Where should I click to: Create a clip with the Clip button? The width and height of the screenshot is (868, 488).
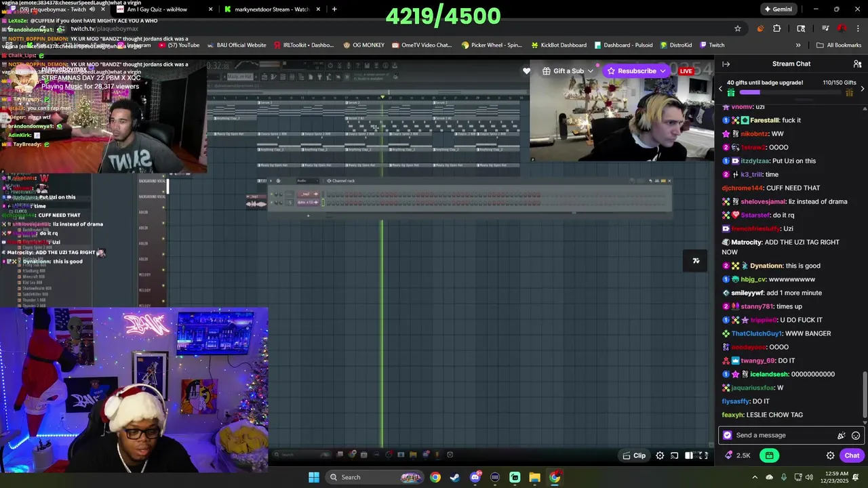coord(634,455)
